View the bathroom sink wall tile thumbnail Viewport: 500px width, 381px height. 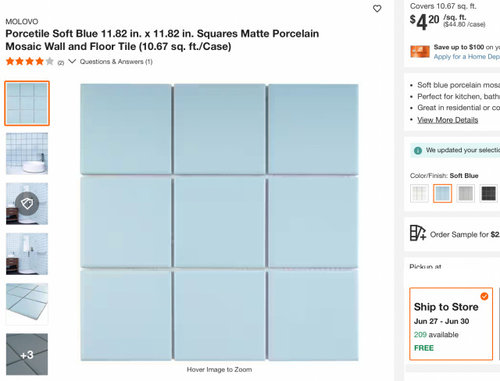27,153
